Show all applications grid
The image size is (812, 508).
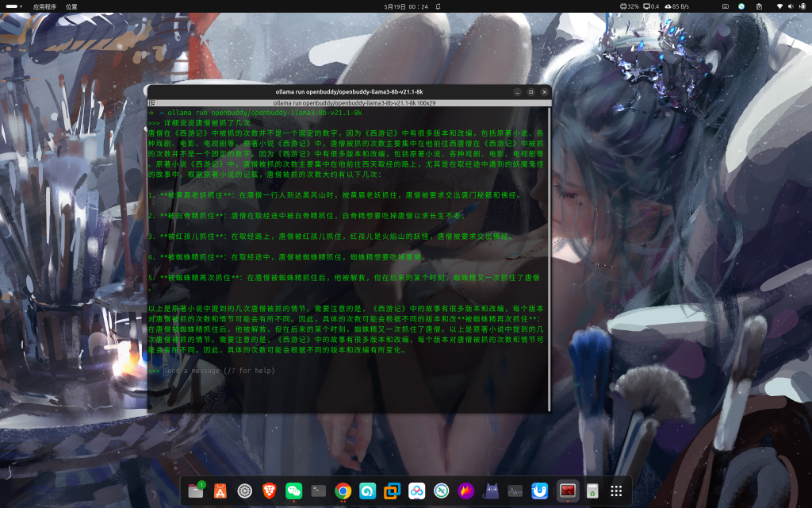point(616,491)
